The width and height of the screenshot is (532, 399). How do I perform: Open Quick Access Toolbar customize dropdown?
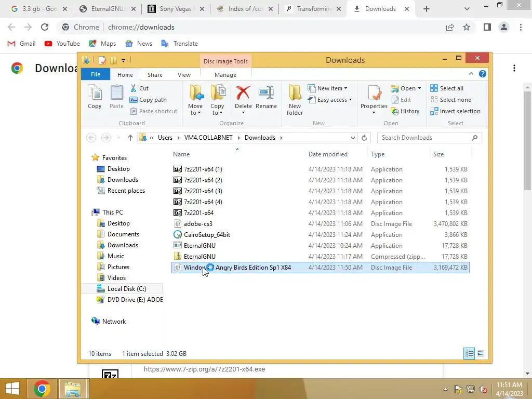pyautogui.click(x=124, y=61)
